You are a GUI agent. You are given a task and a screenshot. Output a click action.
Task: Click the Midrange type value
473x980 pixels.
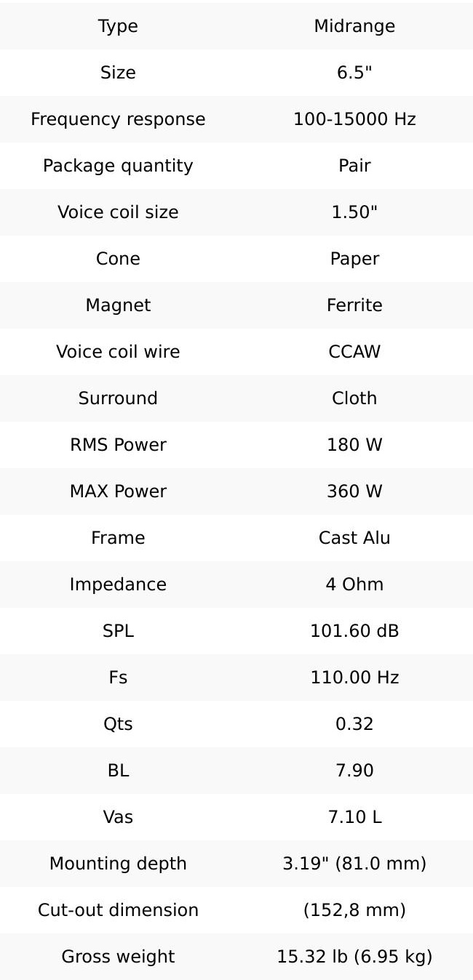354,26
